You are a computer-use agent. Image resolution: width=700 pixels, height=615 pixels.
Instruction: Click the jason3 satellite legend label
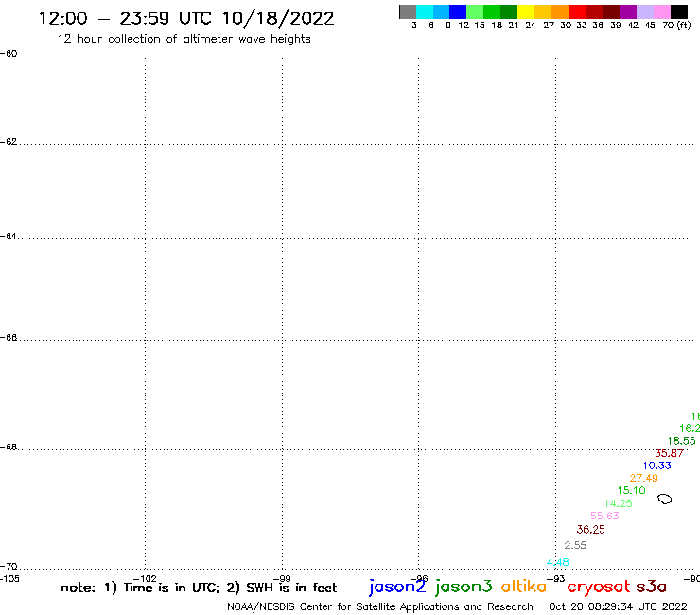(x=464, y=588)
